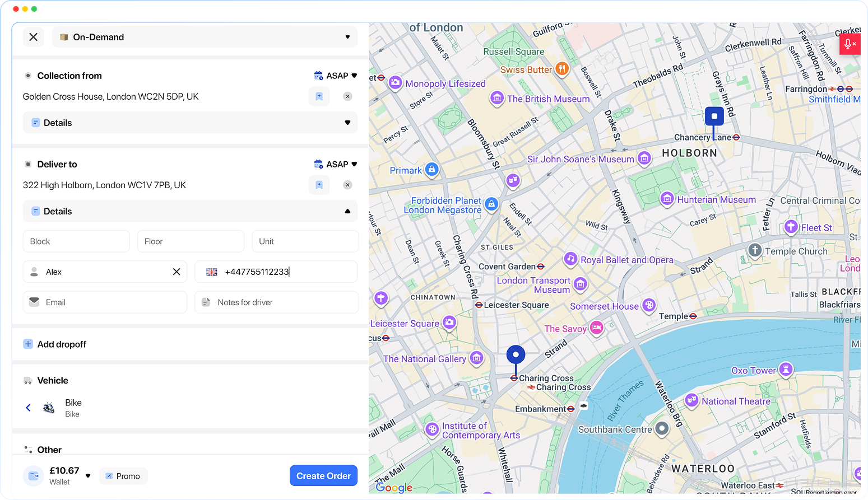Click the Add dropoff plus icon
The image size is (868, 500).
[28, 344]
